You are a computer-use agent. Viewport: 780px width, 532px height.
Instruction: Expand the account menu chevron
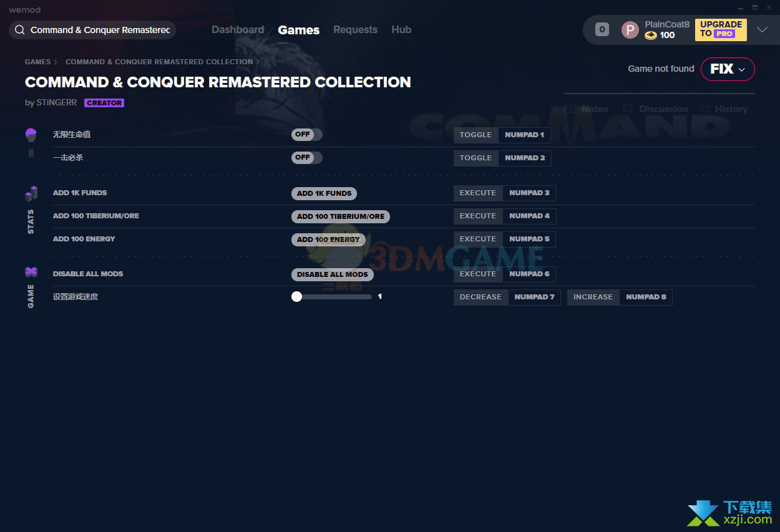[762, 30]
